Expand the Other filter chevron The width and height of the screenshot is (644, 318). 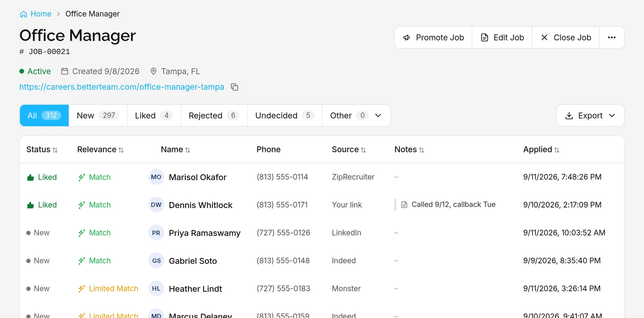coord(378,116)
